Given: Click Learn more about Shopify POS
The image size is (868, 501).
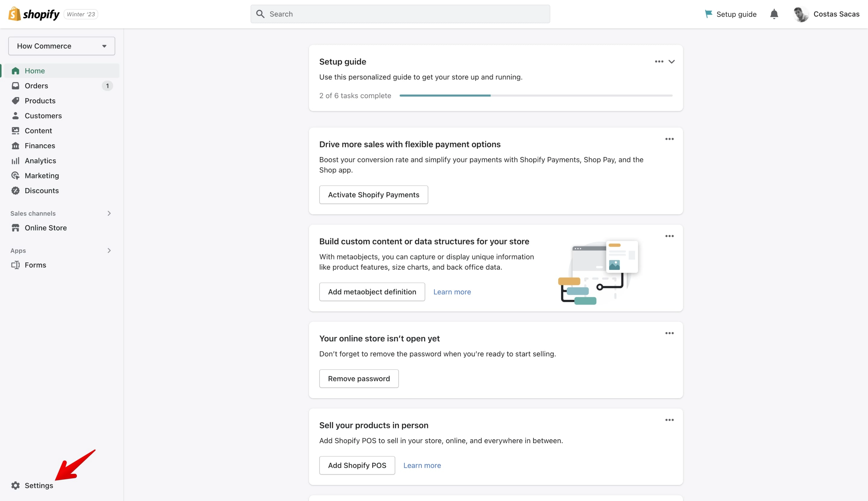Looking at the screenshot, I should [x=422, y=465].
